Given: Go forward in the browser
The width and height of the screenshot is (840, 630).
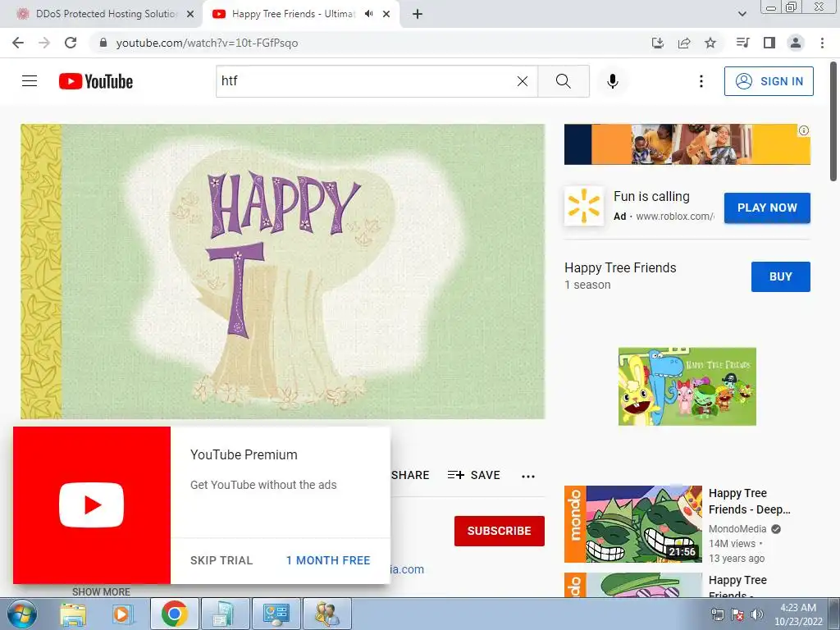Looking at the screenshot, I should 44,43.
